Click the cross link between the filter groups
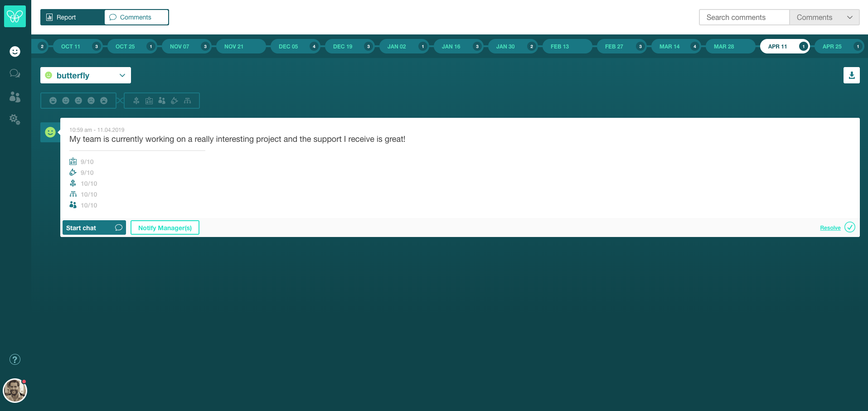Image resolution: width=868 pixels, height=411 pixels. pos(120,101)
